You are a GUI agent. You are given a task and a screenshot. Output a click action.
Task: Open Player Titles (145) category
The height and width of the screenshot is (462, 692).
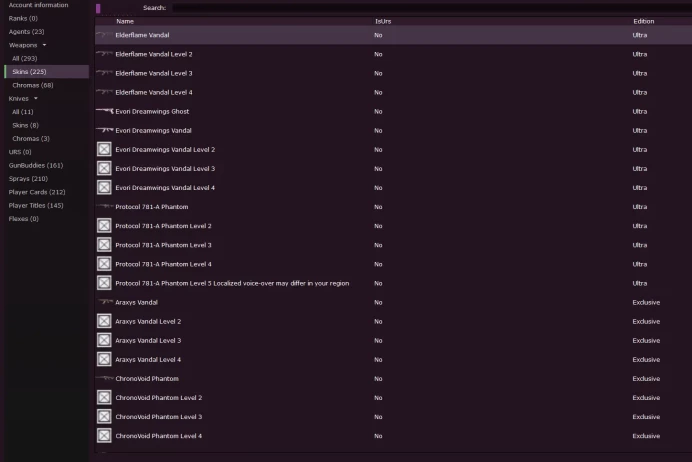(36, 205)
